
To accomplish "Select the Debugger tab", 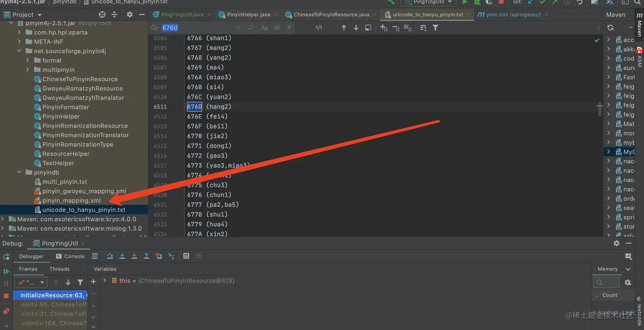I will pos(31,256).
